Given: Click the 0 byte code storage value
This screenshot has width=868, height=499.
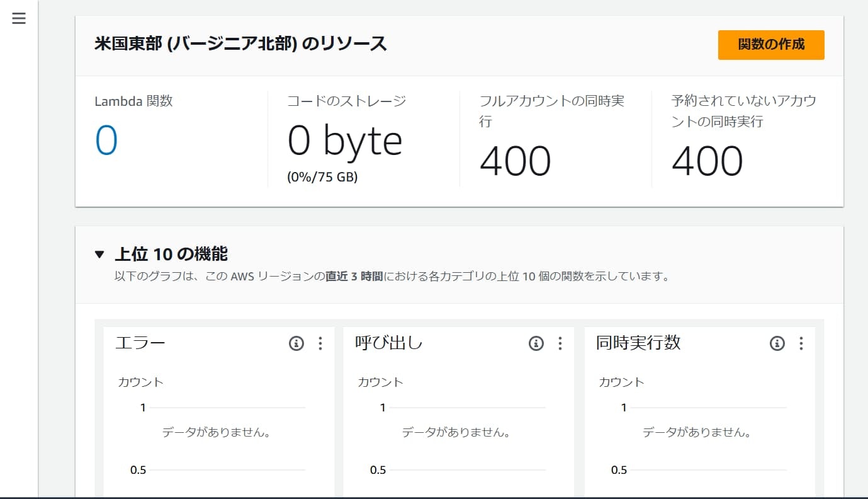Looking at the screenshot, I should pyautogui.click(x=345, y=140).
